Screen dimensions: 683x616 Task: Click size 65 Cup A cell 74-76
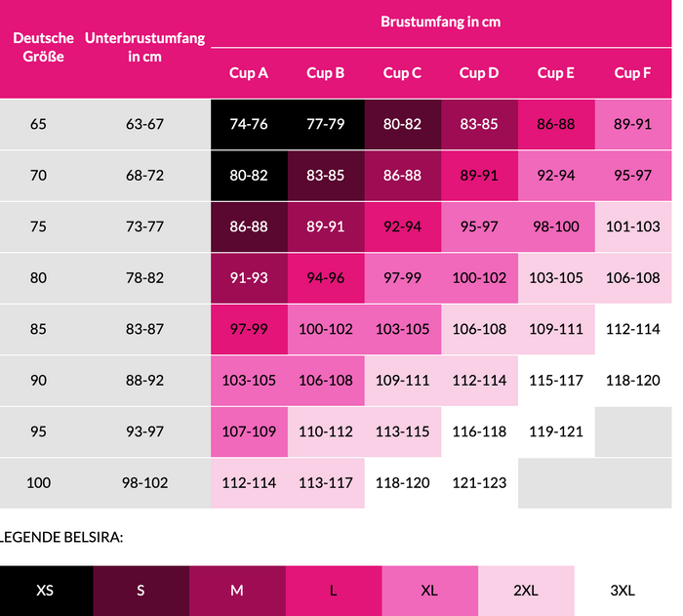pos(249,124)
